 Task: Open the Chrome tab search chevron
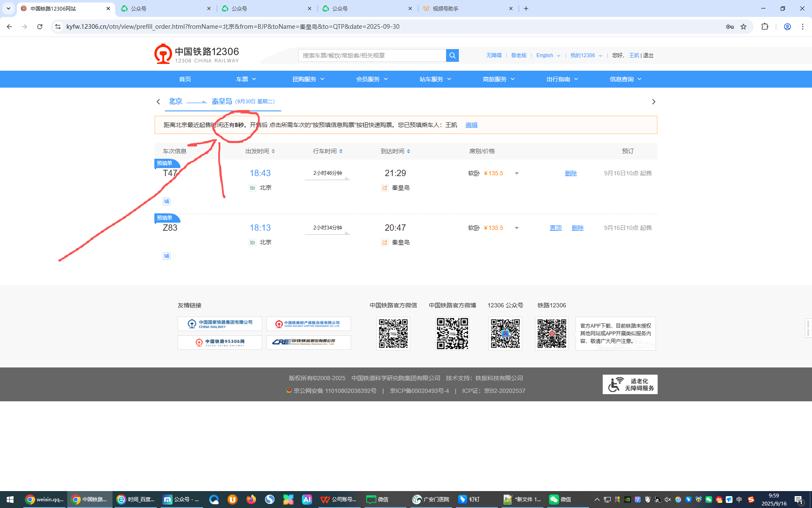(x=8, y=8)
